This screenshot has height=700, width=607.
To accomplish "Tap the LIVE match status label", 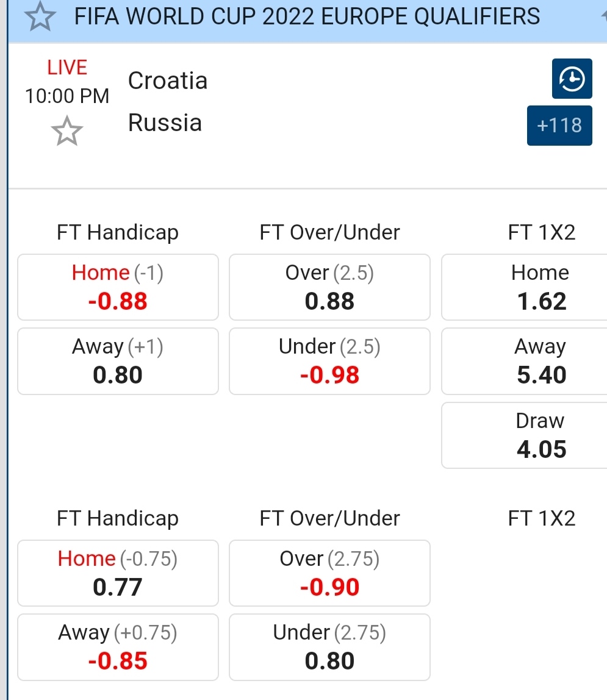I will click(67, 67).
